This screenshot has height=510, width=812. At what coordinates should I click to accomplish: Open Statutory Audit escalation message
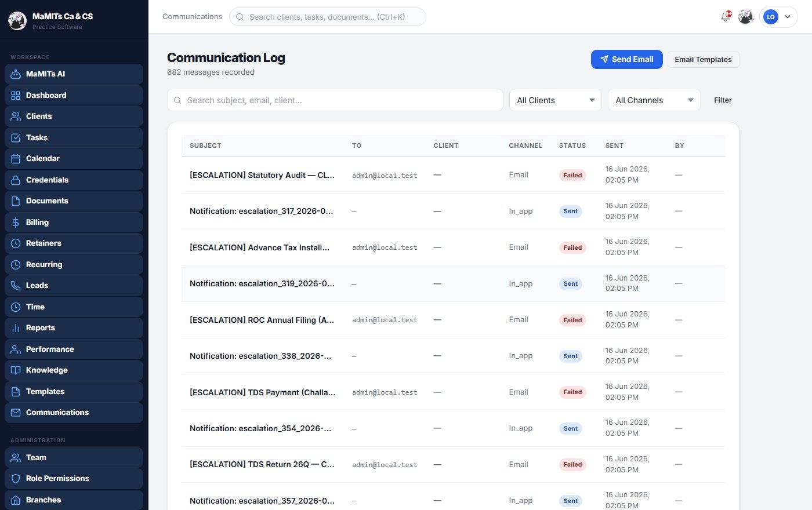tap(262, 175)
